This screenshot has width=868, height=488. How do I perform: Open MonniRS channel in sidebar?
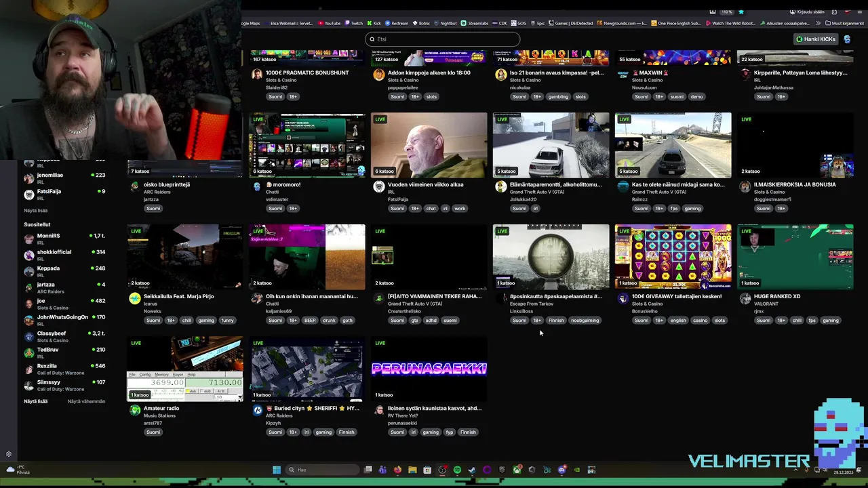[x=65, y=239]
